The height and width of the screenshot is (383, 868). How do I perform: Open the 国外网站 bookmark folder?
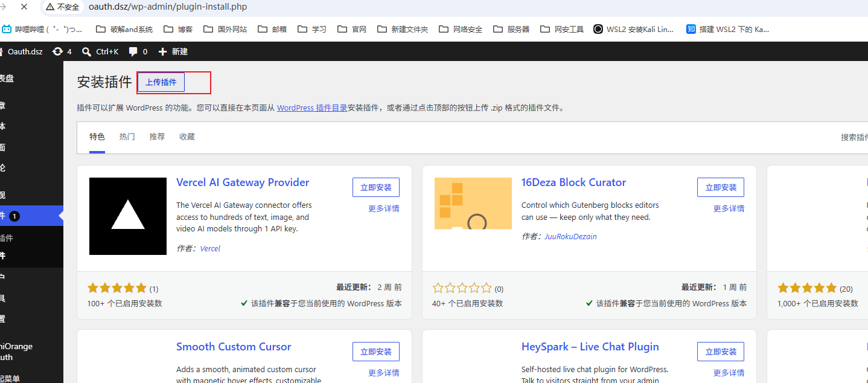pyautogui.click(x=225, y=29)
